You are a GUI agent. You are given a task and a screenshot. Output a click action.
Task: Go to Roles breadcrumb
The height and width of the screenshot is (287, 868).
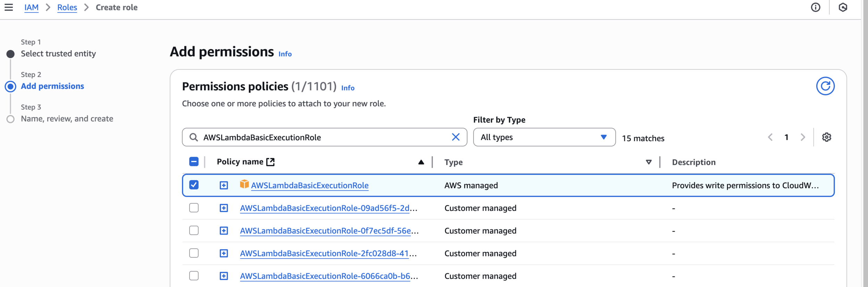tap(67, 7)
